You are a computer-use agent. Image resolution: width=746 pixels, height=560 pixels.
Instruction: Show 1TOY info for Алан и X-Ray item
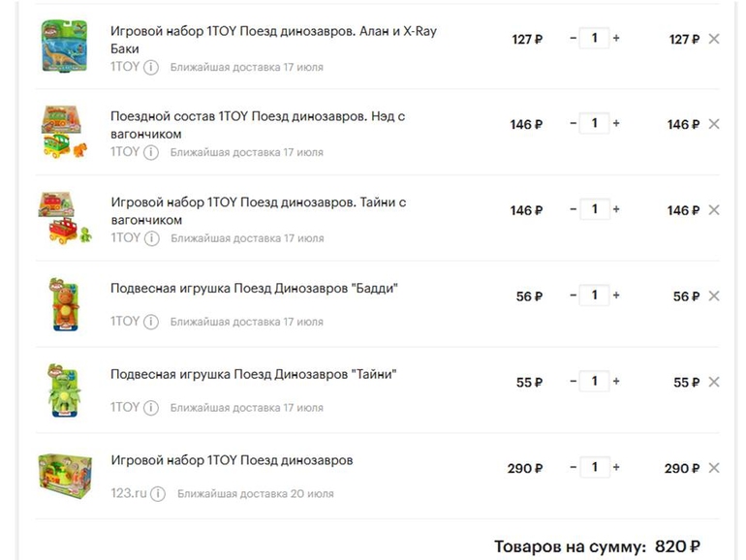coord(151,67)
